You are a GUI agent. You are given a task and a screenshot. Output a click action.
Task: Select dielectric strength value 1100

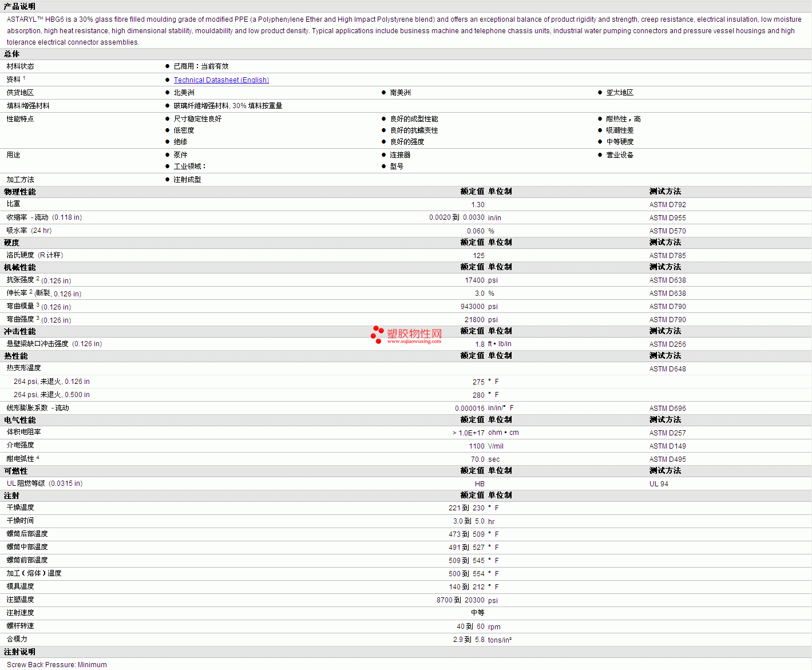477,446
